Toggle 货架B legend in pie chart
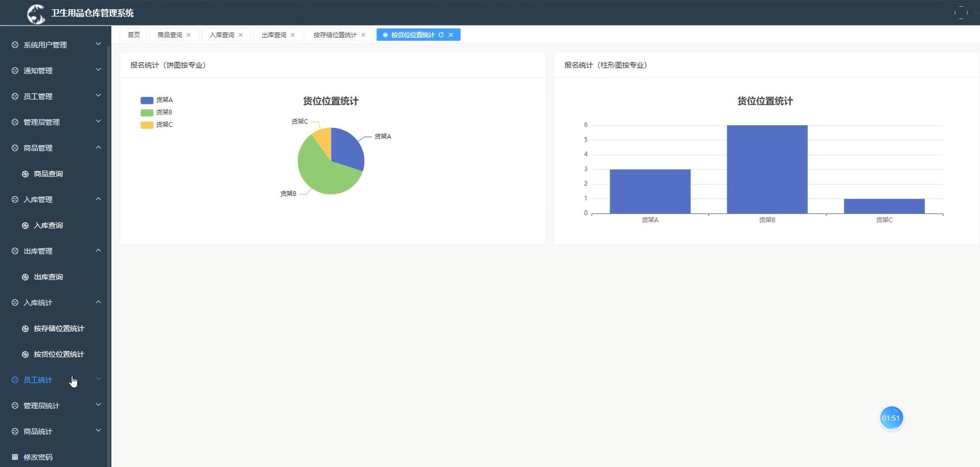Image resolution: width=980 pixels, height=467 pixels. (156, 112)
